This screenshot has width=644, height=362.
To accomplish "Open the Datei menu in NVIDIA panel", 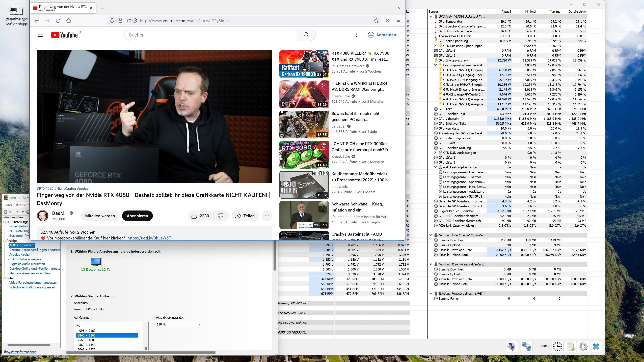I will [x=8, y=205].
